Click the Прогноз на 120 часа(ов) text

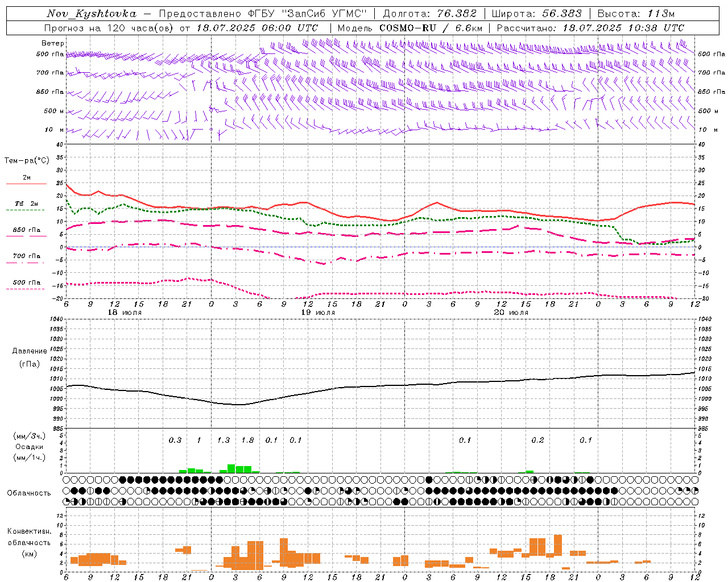coord(110,28)
